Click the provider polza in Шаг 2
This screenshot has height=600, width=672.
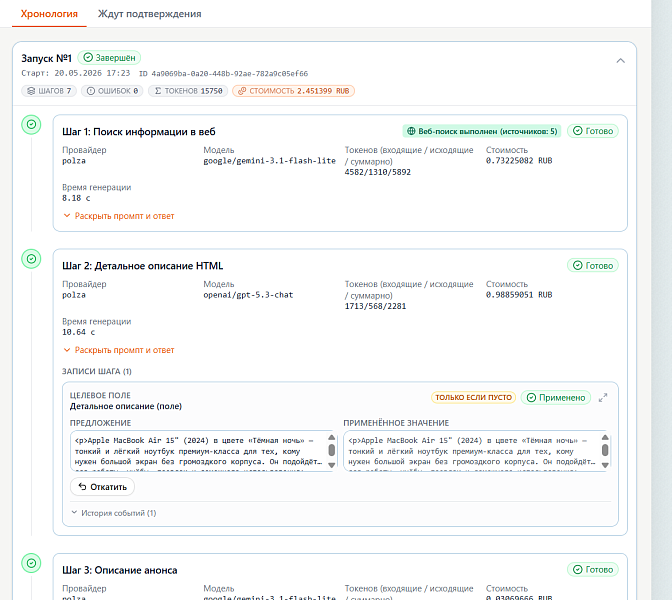(74, 295)
